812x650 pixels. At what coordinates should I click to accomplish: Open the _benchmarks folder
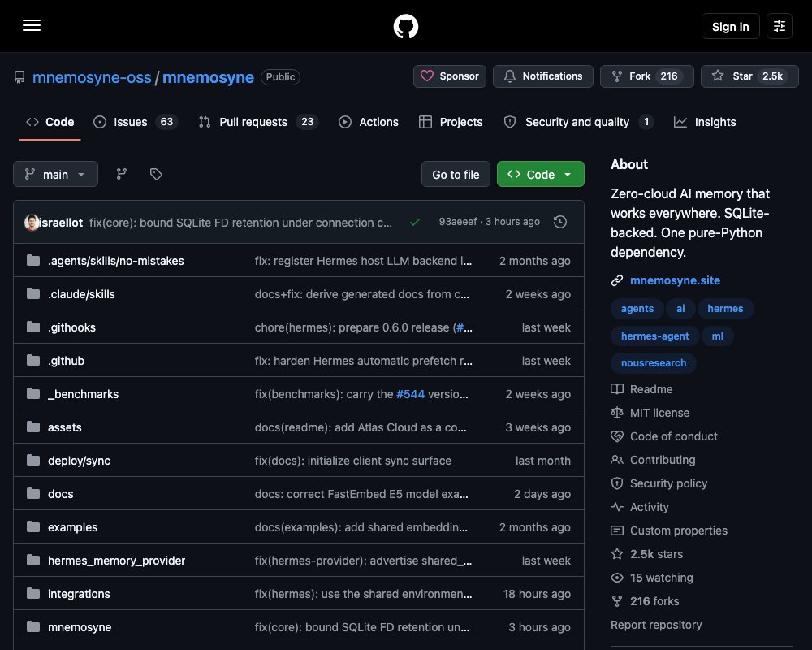click(x=83, y=394)
